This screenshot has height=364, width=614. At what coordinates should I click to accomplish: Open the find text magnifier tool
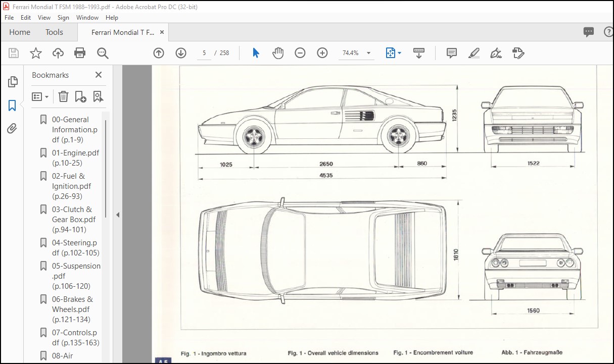point(103,53)
